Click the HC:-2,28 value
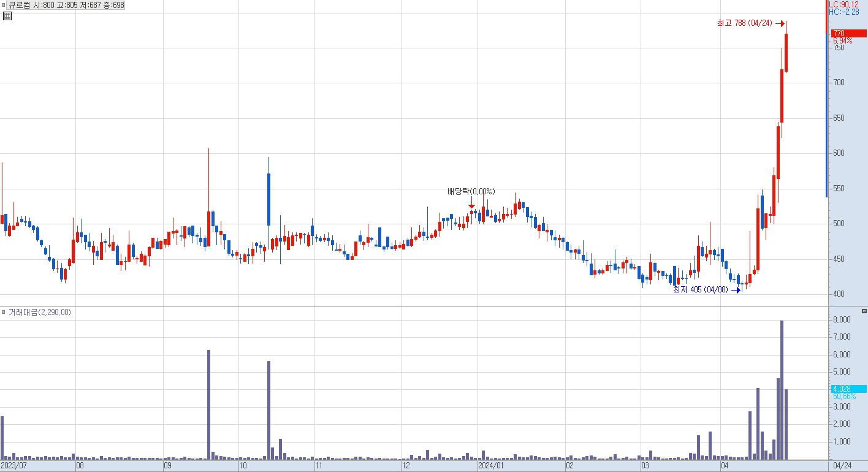This screenshot has height=472, width=868. click(x=843, y=12)
